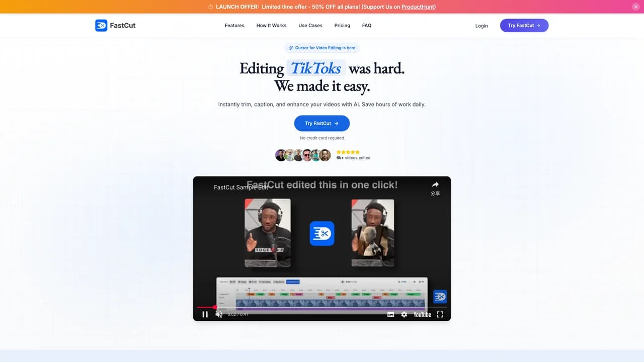The image size is (644, 362).
Task: Click the video time display 0:02 / 0:41
Action: click(x=238, y=314)
